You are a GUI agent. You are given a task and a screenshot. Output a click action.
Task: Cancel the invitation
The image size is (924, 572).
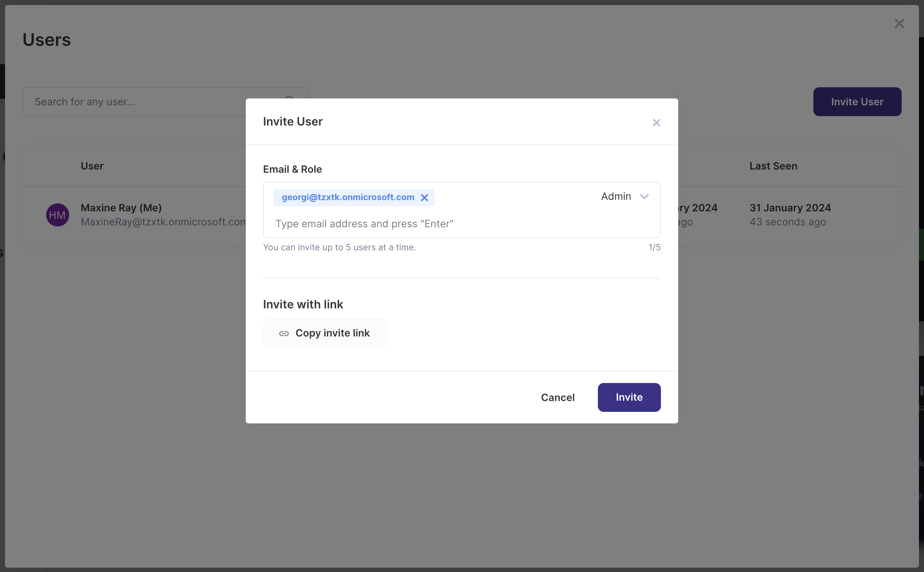[x=558, y=397]
